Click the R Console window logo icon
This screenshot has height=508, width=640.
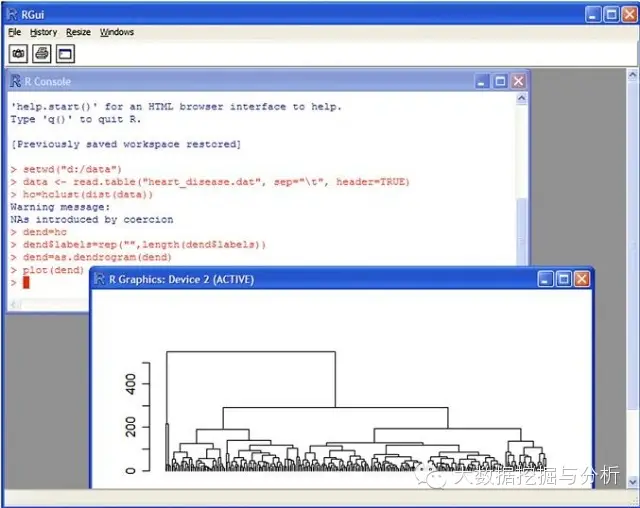click(16, 81)
